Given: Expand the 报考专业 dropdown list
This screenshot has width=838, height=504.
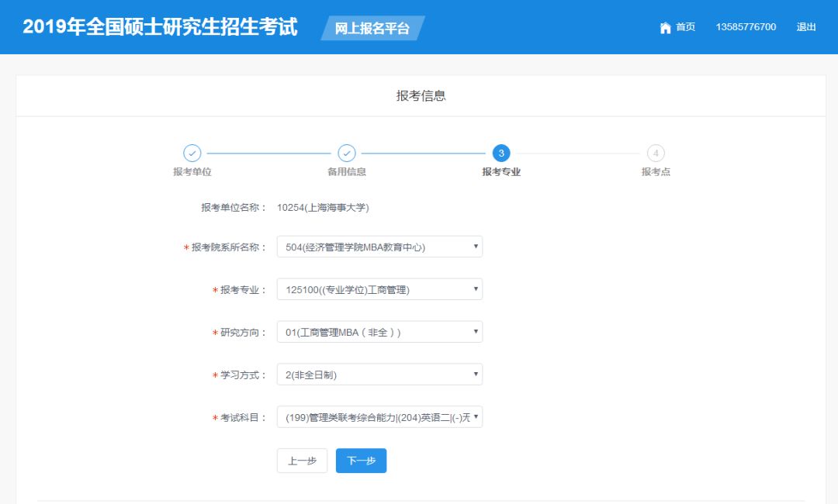Looking at the screenshot, I should [379, 290].
